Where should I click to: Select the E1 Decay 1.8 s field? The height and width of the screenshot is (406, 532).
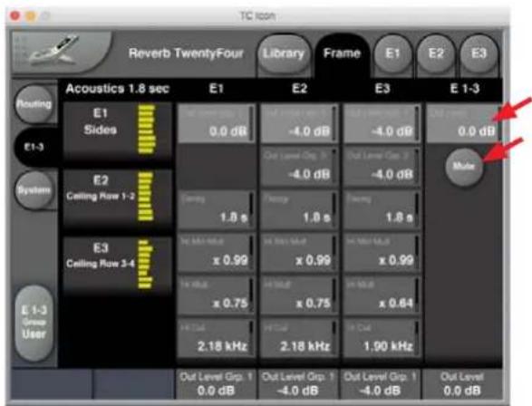(x=216, y=209)
